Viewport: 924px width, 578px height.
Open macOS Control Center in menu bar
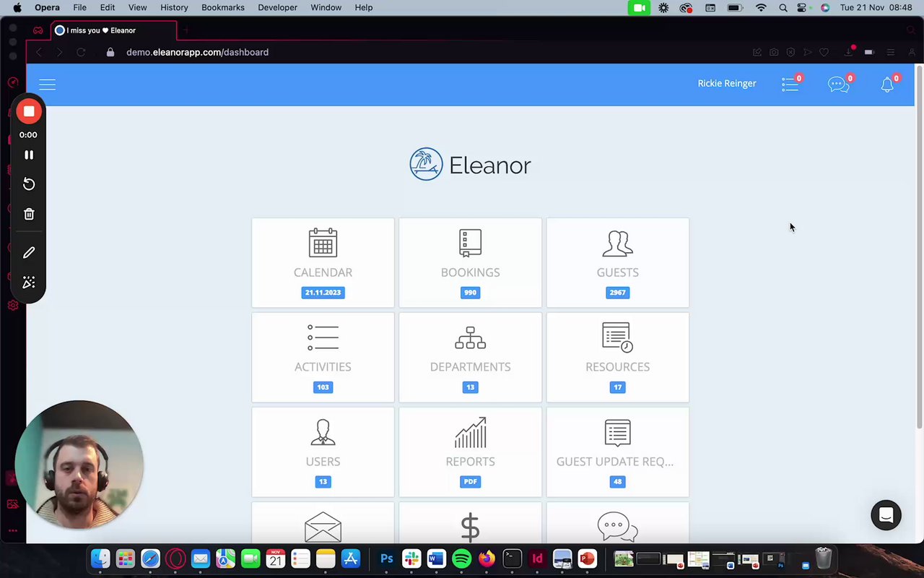click(802, 7)
